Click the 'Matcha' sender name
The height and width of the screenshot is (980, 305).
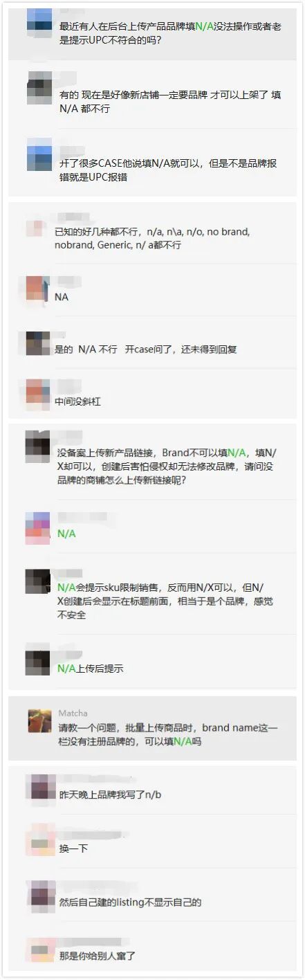[x=73, y=713]
